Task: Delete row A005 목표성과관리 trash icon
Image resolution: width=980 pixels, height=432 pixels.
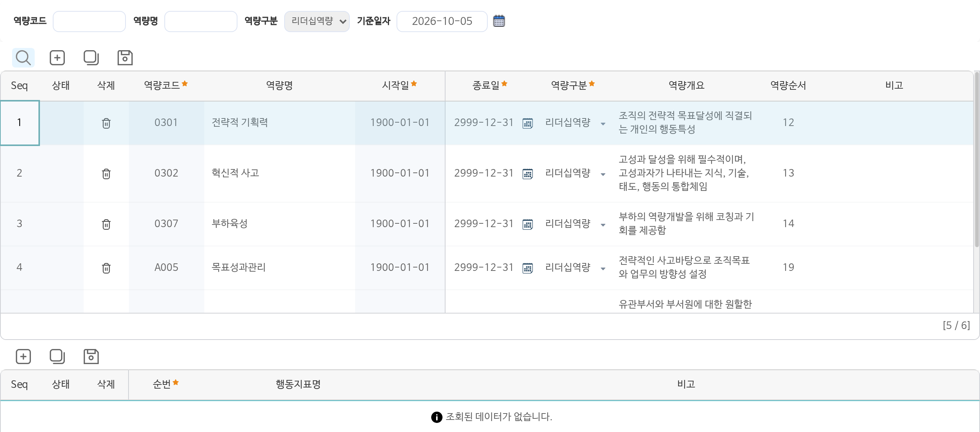Action: [x=106, y=268]
